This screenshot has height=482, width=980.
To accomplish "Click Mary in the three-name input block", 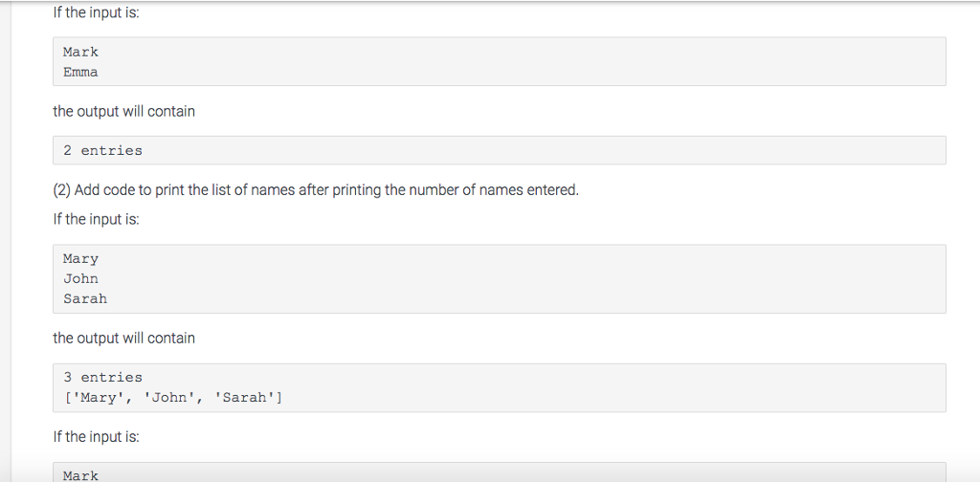I will pos(80,258).
